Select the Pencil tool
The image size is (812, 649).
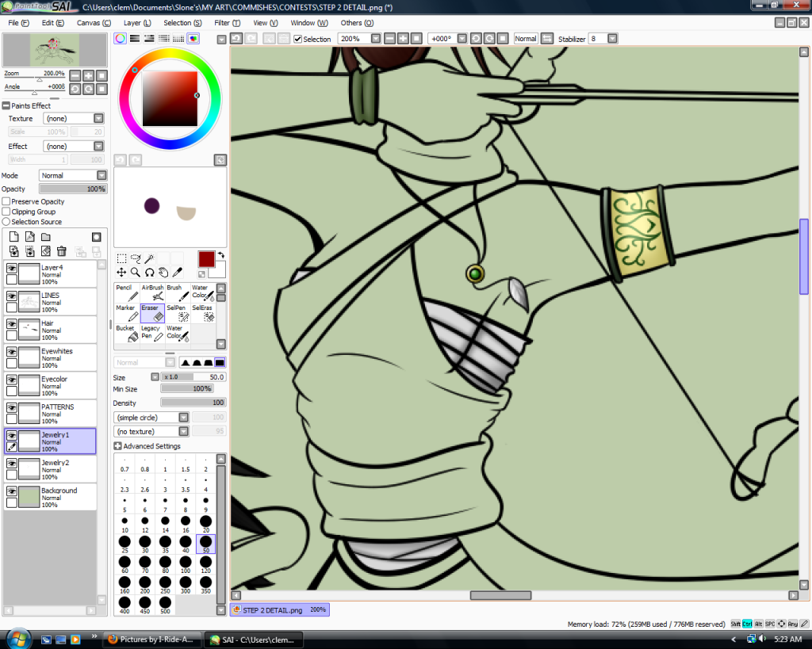pos(127,292)
